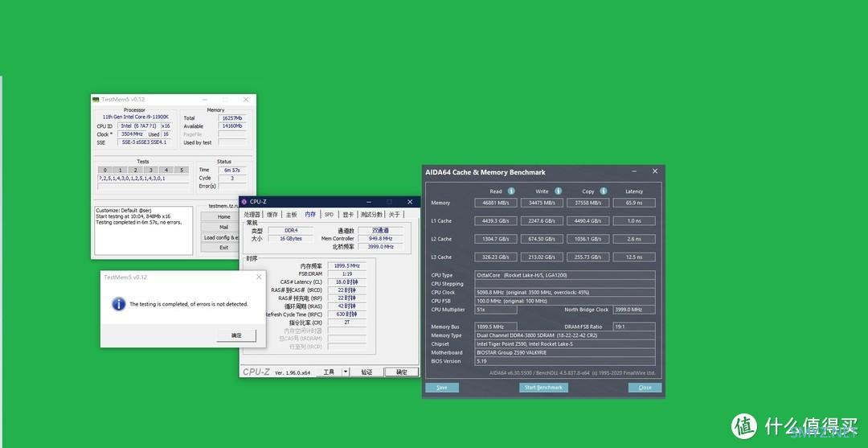
Task: Select test 3 box in TestMem5 Tests
Action: click(x=150, y=170)
